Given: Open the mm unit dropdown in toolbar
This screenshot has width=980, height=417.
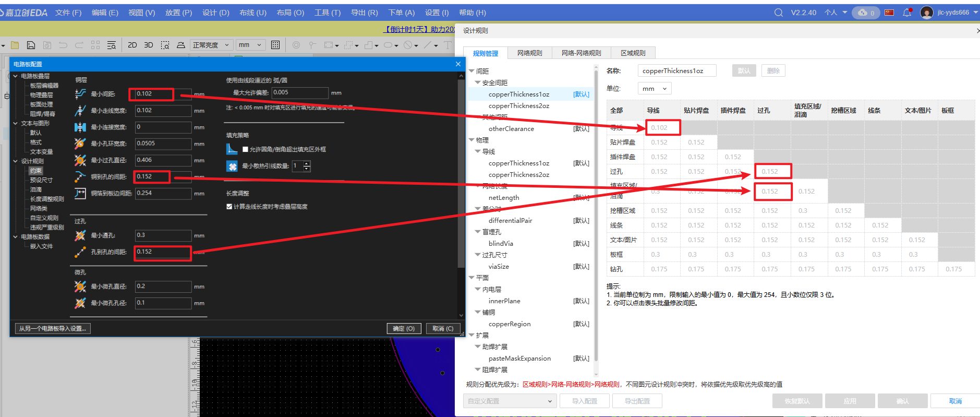Looking at the screenshot, I should [x=251, y=45].
